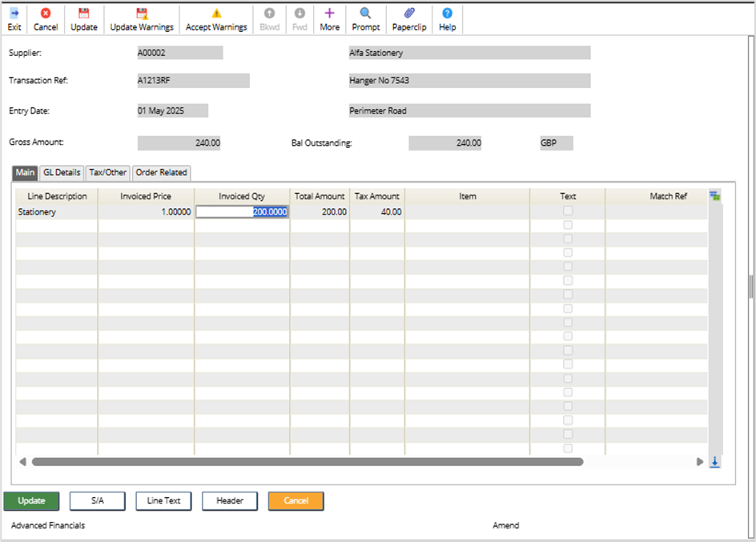This screenshot has height=542, width=756.
Task: Select the Invoiced Price cell 1.00000
Action: tap(146, 212)
